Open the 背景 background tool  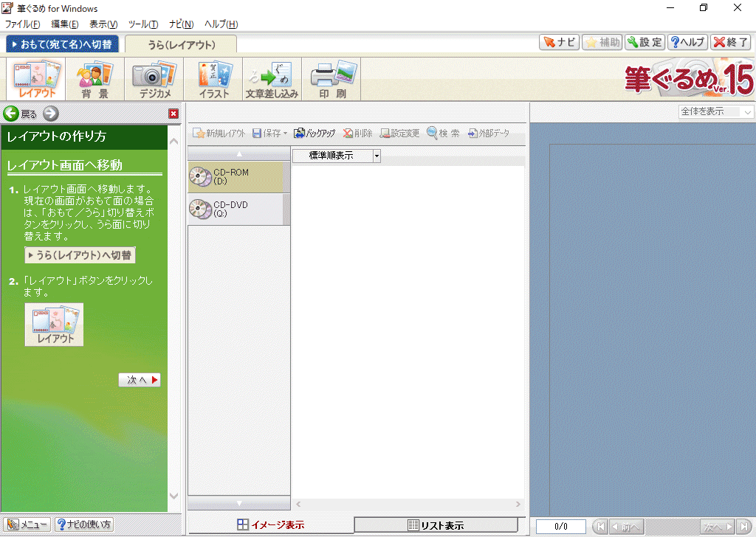(x=95, y=80)
